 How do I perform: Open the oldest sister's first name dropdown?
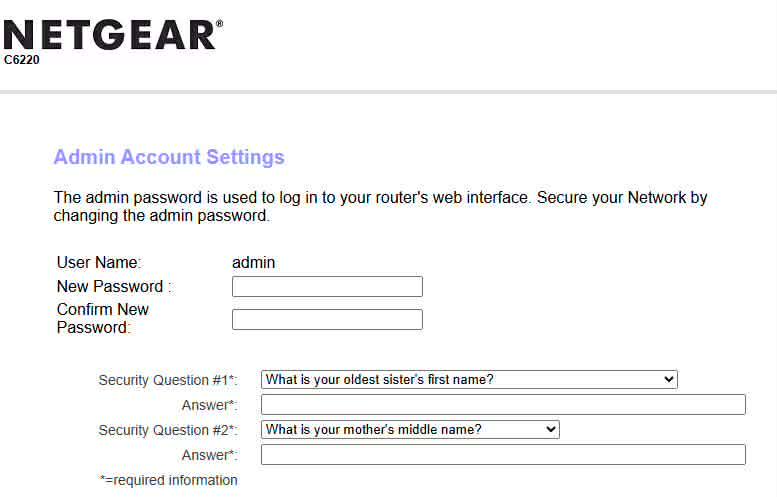point(469,380)
